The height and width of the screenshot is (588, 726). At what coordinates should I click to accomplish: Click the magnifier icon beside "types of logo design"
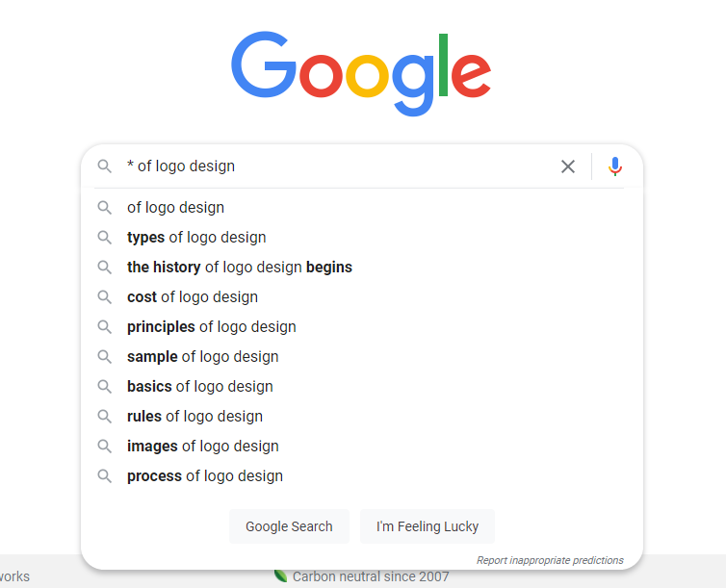pos(105,238)
